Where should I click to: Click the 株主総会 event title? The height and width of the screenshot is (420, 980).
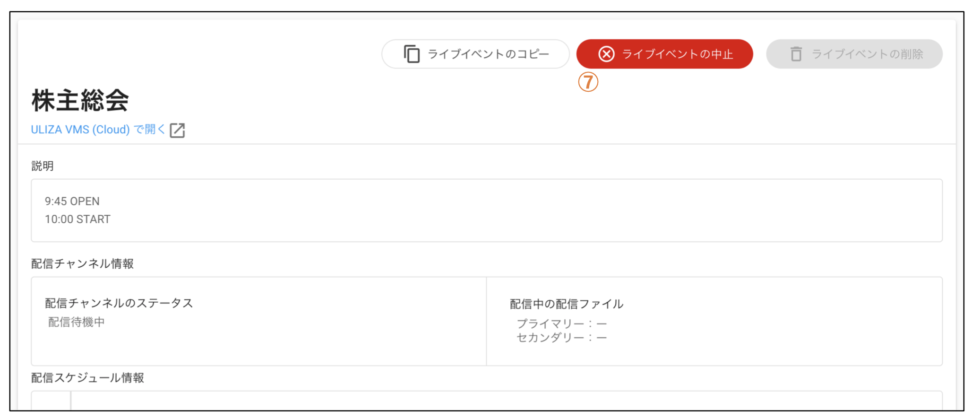[x=80, y=100]
